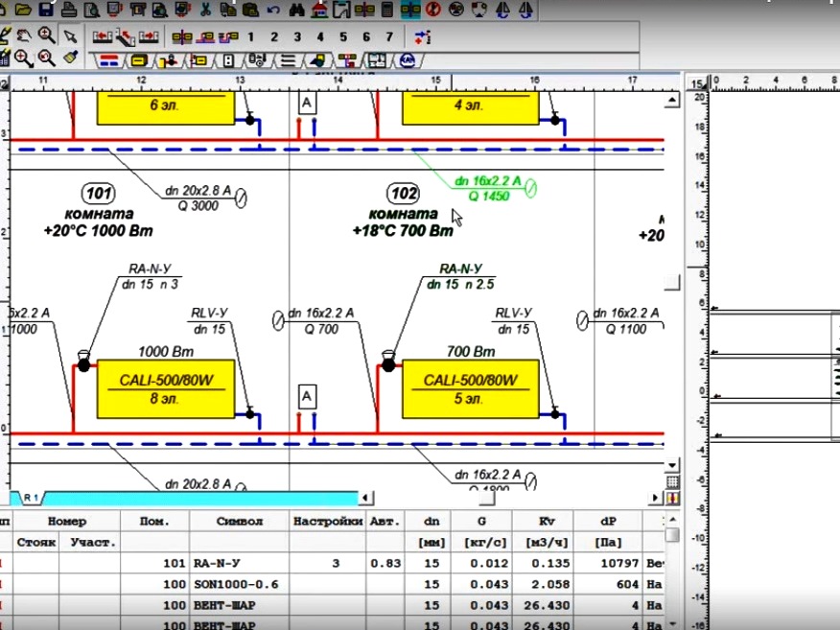840x630 pixels.
Task: Toggle layer number 7 button
Action: tap(389, 36)
